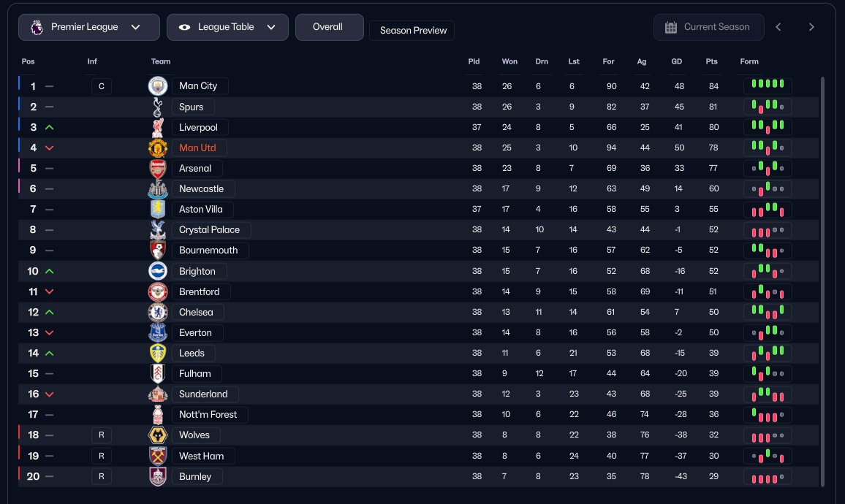Click the calendar icon beside Current Season

671,27
